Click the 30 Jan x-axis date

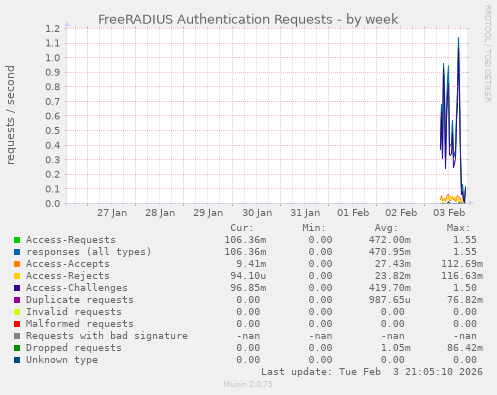257,213
